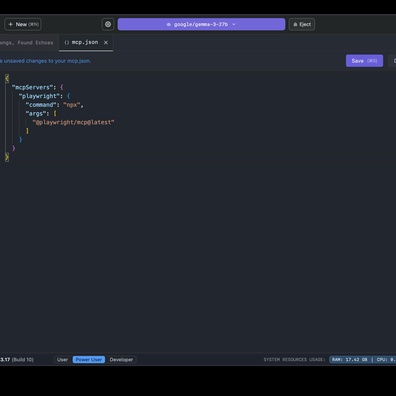Switch to the Found Echoes chat tab
The width and height of the screenshot is (396, 396).
pos(27,43)
